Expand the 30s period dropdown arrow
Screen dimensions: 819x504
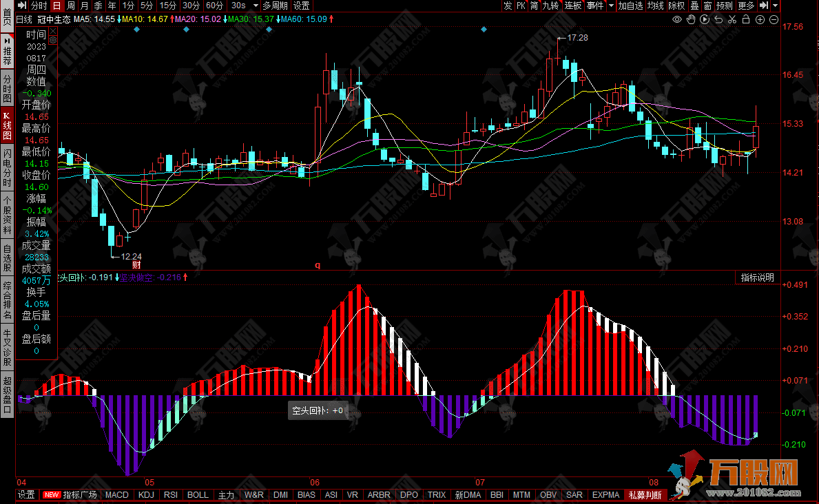tap(255, 6)
